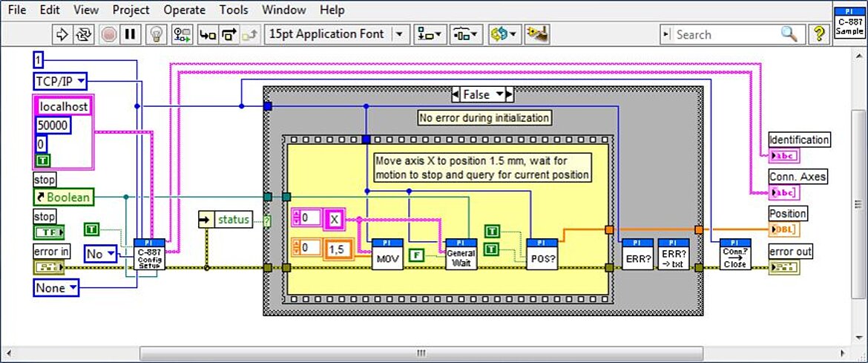
Task: Select the ERR? subVI node
Action: tap(638, 255)
